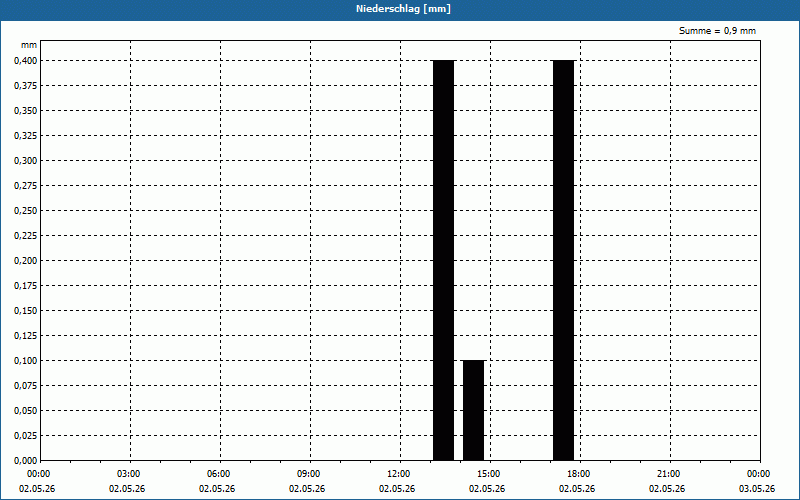
Task: Click the 02.05.26 date below 21:00
Action: coord(667,489)
